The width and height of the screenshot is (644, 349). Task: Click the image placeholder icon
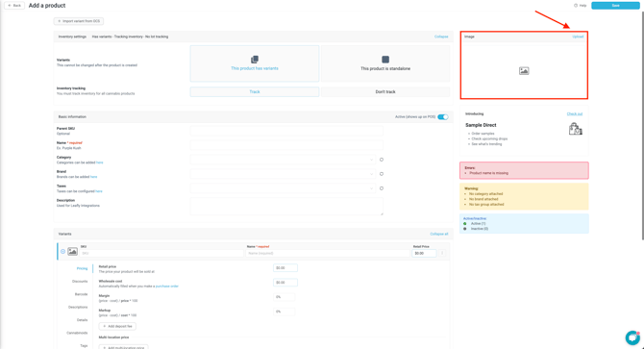pyautogui.click(x=524, y=71)
